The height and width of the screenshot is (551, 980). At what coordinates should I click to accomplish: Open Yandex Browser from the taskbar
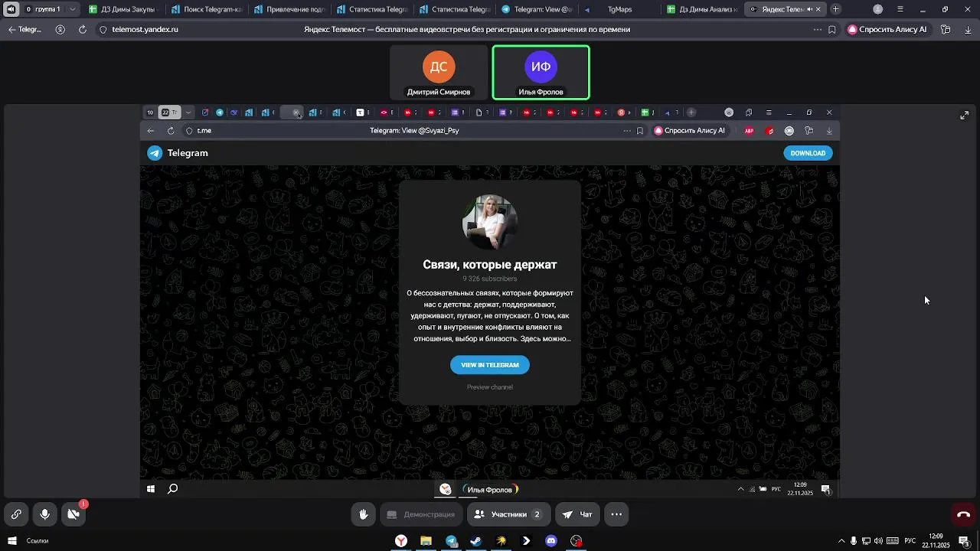click(401, 541)
